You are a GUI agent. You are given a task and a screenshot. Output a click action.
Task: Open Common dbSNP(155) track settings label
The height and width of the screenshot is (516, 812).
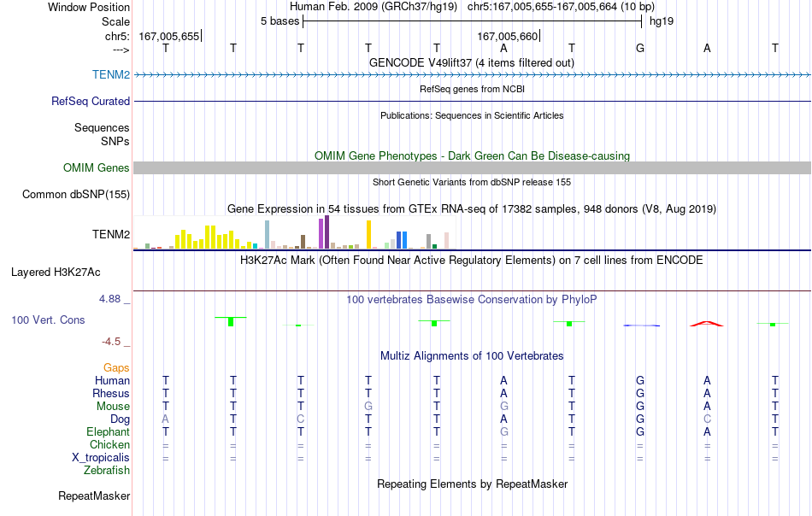coord(76,195)
